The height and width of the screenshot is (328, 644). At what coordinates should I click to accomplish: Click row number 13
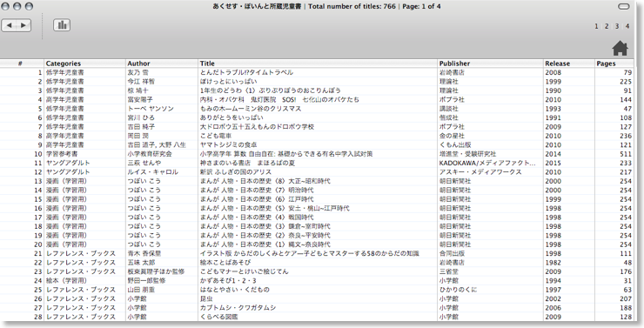[x=38, y=181]
